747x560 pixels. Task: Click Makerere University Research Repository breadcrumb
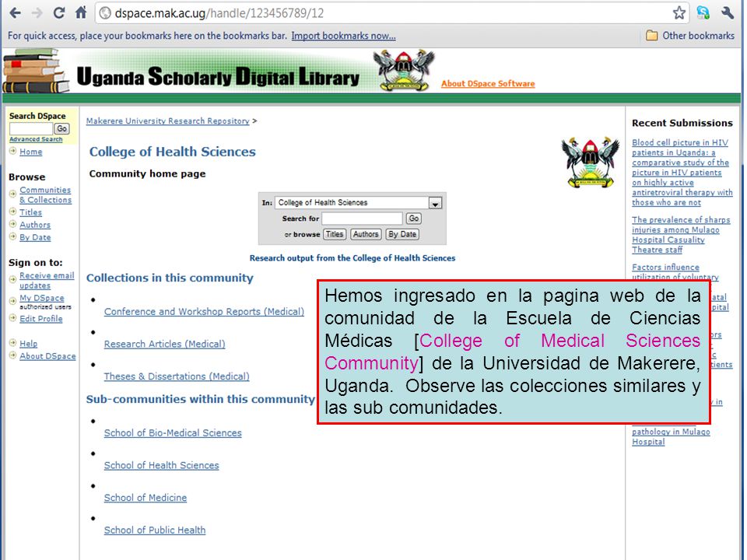click(168, 121)
